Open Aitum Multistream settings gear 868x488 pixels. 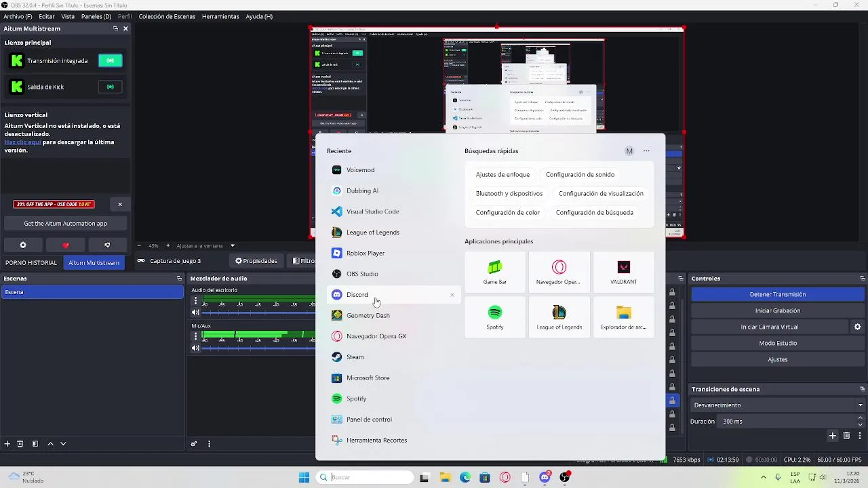[23, 245]
